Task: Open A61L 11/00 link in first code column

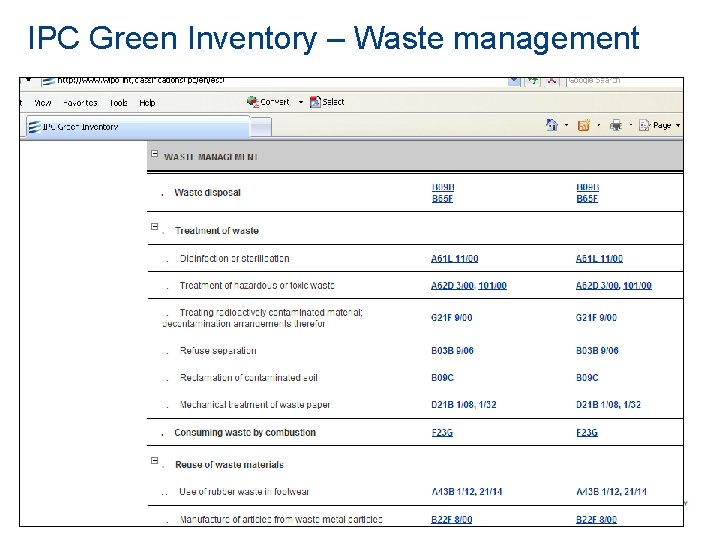Action: point(455,259)
